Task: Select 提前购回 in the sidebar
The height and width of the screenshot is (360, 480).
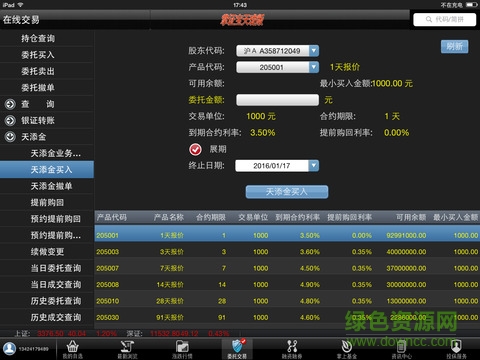Action: click(x=47, y=202)
